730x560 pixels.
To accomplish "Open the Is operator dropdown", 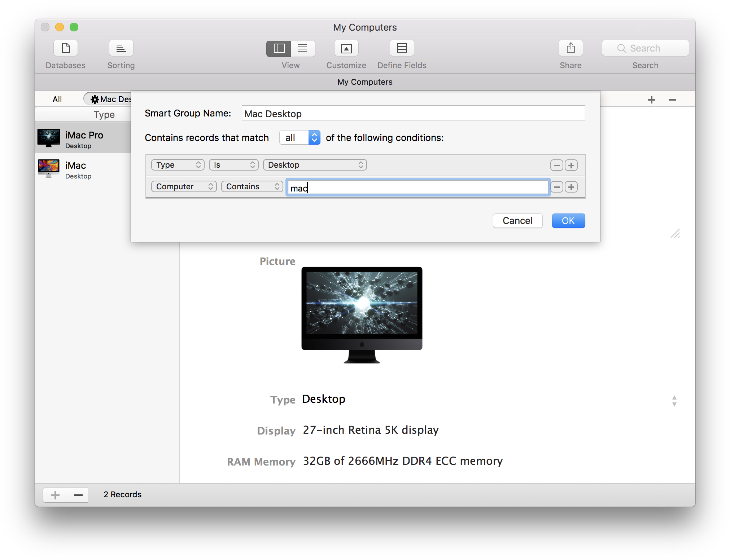I will [x=233, y=165].
